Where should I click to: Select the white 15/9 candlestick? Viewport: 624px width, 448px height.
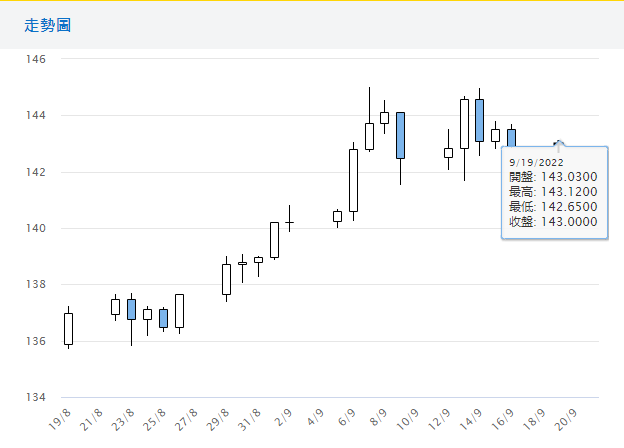[x=495, y=135]
